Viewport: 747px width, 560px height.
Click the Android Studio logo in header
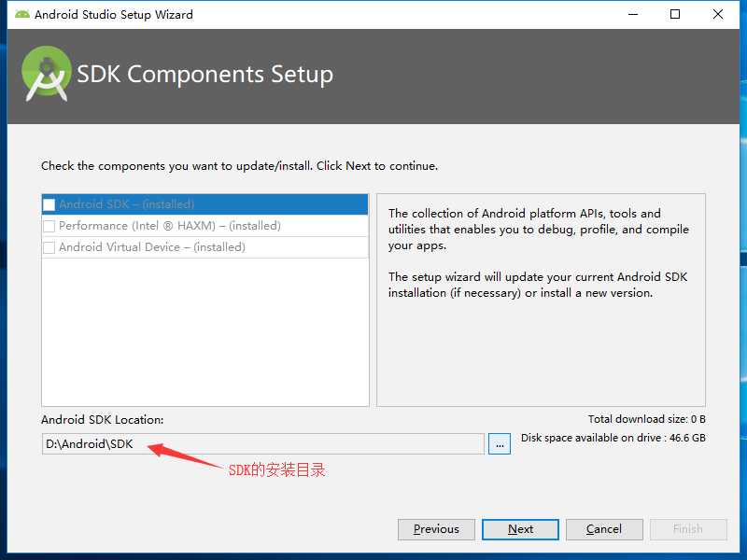47,76
